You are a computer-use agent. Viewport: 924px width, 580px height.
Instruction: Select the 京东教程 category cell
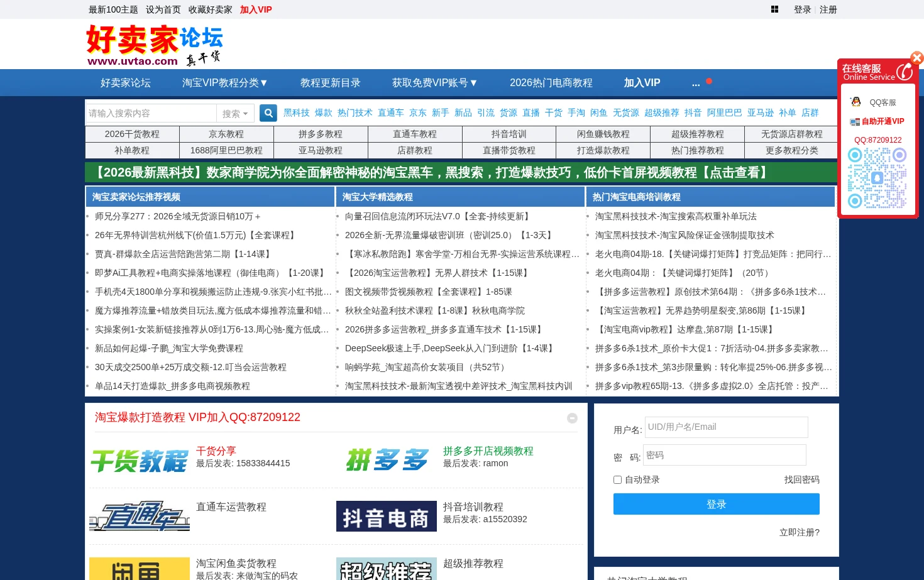(x=226, y=134)
